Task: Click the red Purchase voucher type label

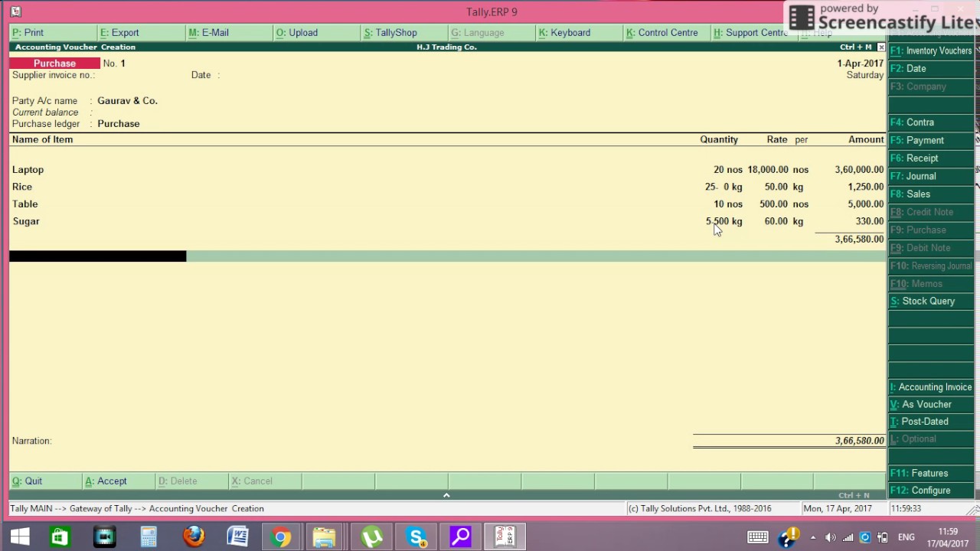Action: pos(54,64)
